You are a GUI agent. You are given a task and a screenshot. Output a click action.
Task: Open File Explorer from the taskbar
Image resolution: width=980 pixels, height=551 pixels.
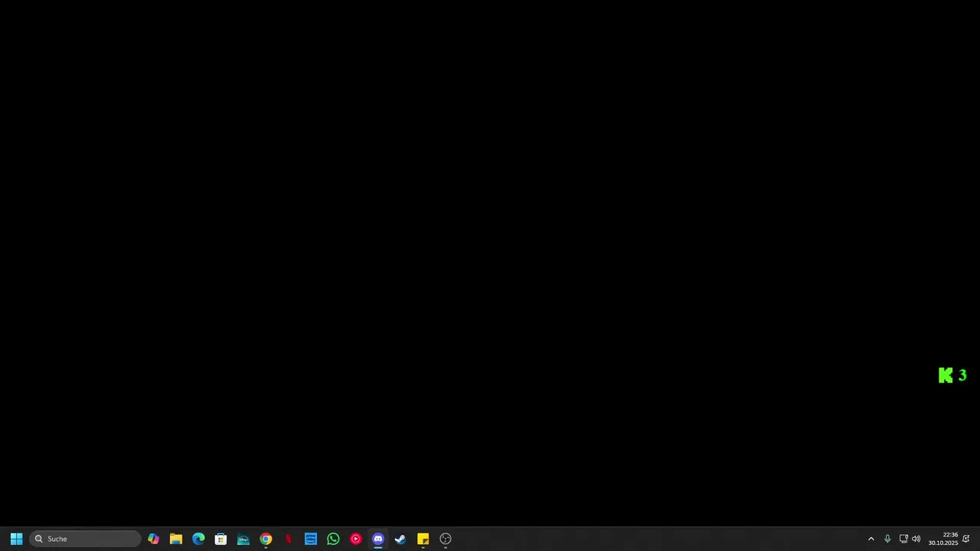[x=176, y=539]
